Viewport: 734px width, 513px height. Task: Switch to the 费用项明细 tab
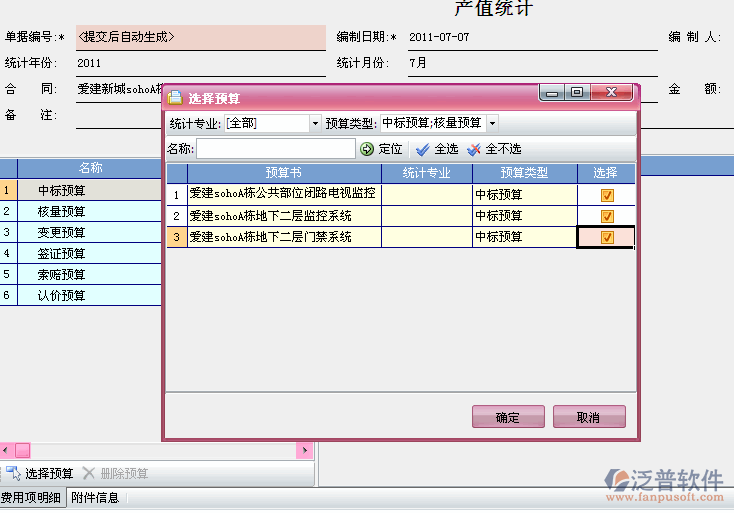(x=32, y=498)
